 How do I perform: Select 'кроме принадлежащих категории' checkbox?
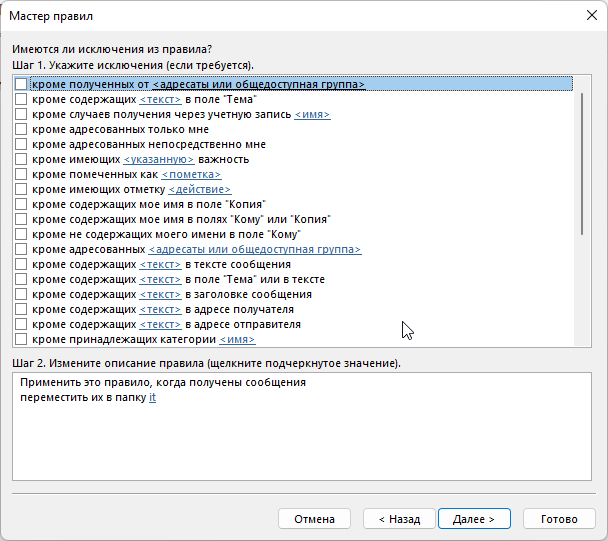click(21, 340)
